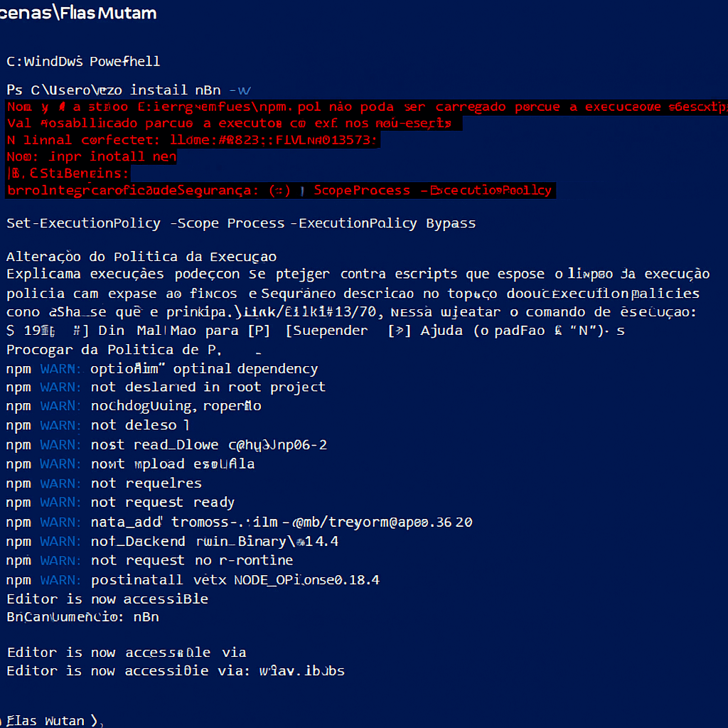The height and width of the screenshot is (728, 728).
Task: Click the 'not requelres' npm warning line
Action: pyautogui.click(x=146, y=483)
